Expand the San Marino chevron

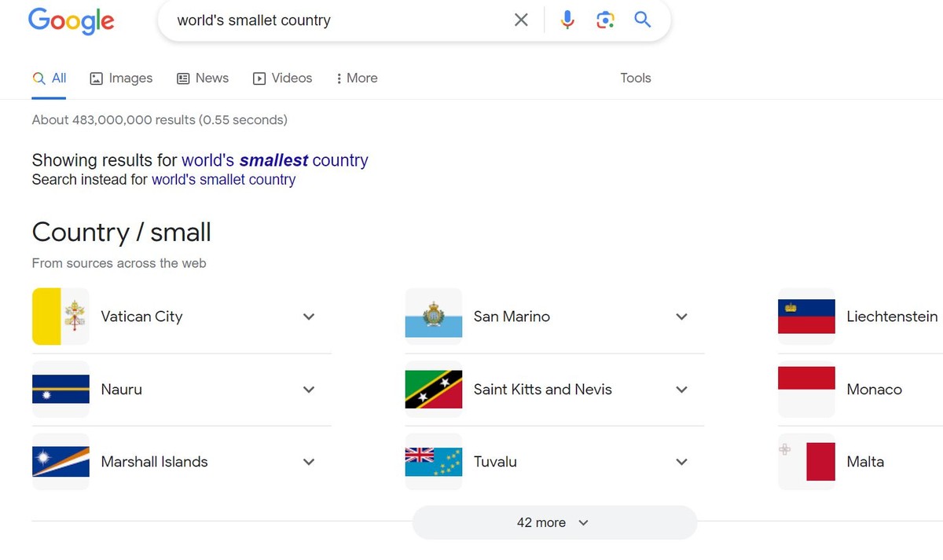681,317
